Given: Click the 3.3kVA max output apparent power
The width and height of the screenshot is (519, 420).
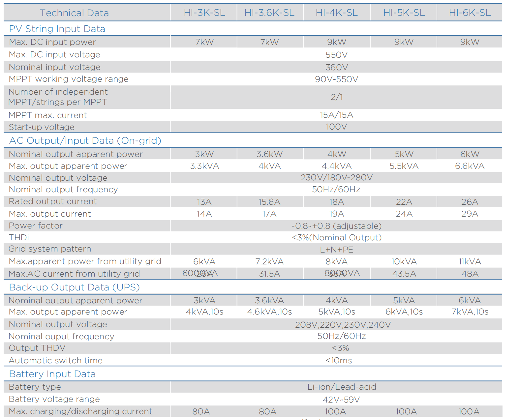Looking at the screenshot, I should click(x=204, y=166).
